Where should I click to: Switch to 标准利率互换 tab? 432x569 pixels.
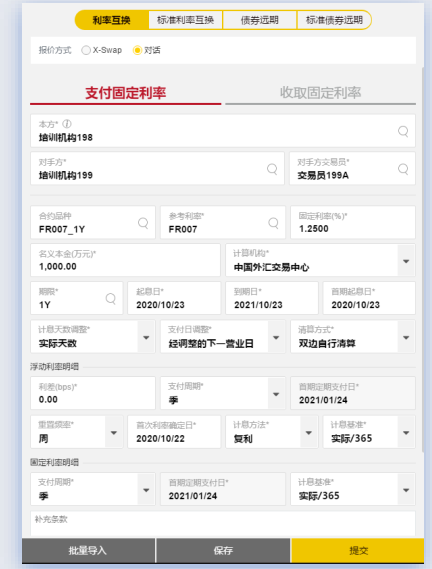pos(186,20)
